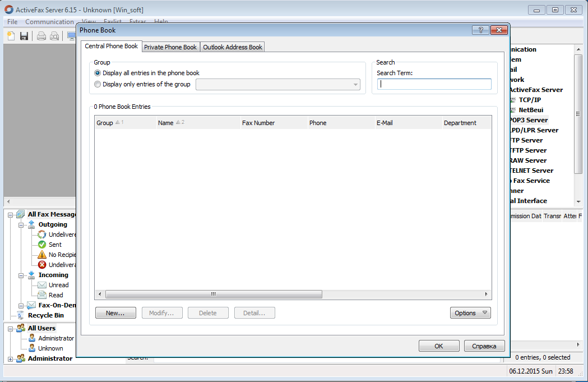Image resolution: width=588 pixels, height=382 pixels.
Task: Open the File menu
Action: pos(12,21)
